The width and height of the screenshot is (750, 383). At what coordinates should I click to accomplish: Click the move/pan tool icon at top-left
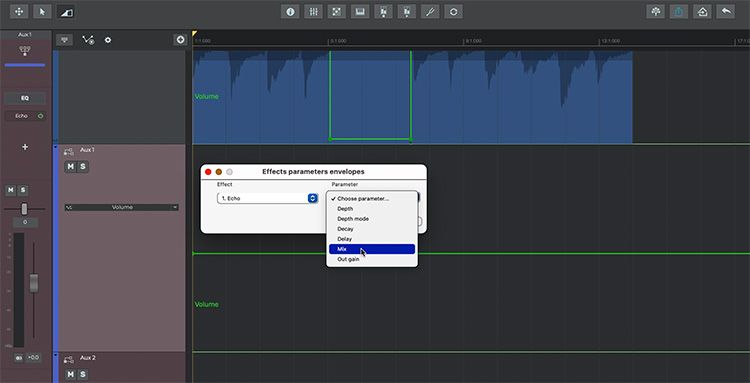point(19,11)
